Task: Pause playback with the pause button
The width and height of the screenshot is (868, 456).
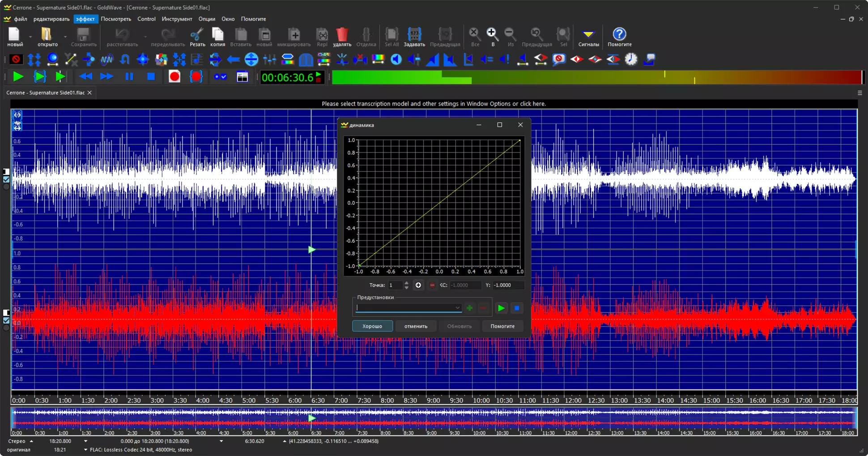Action: pos(129,77)
